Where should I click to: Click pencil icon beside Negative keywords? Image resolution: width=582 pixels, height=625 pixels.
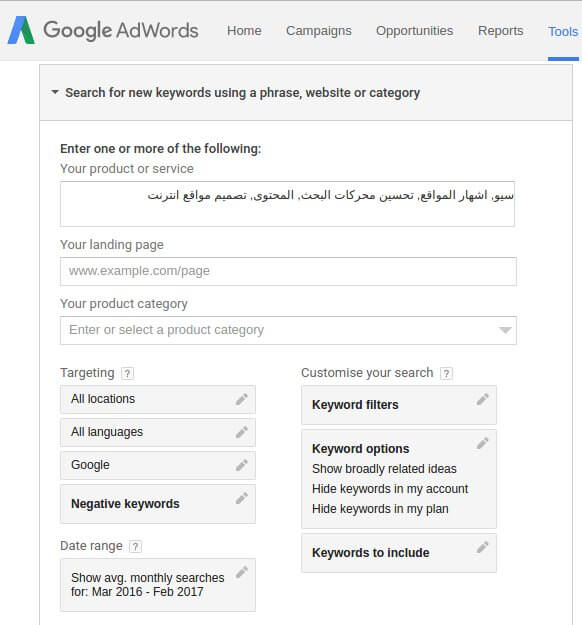click(x=242, y=498)
